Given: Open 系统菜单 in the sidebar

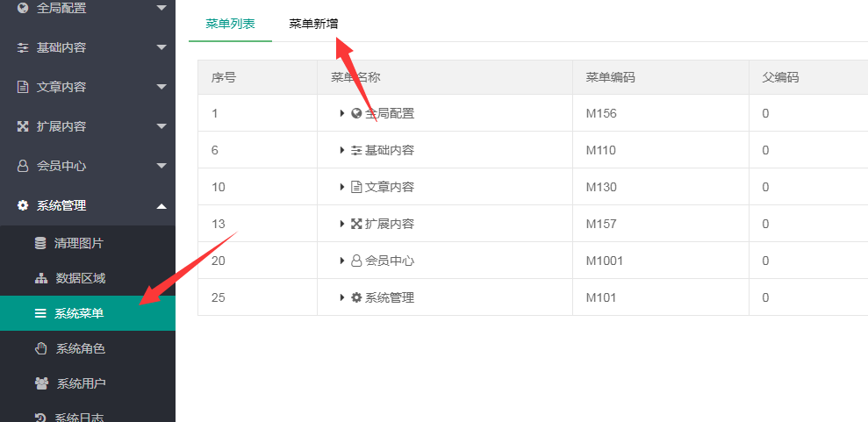Looking at the screenshot, I should pyautogui.click(x=79, y=313).
